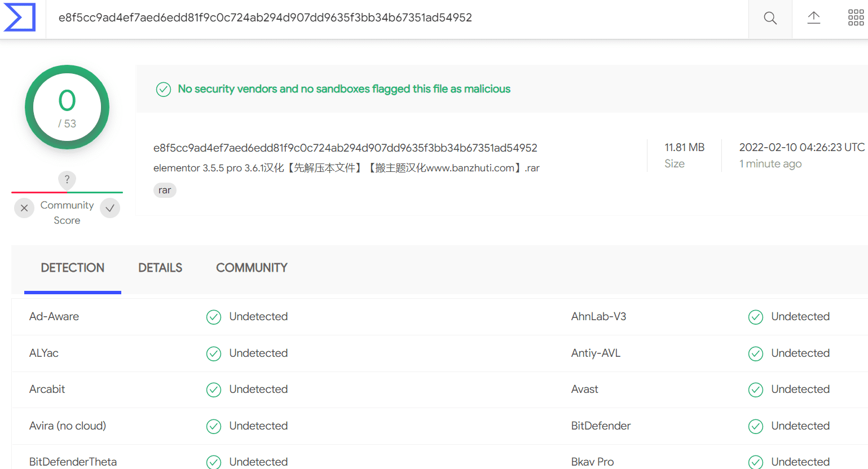Switch to the DETAILS tab
The image size is (868, 469).
pos(160,268)
